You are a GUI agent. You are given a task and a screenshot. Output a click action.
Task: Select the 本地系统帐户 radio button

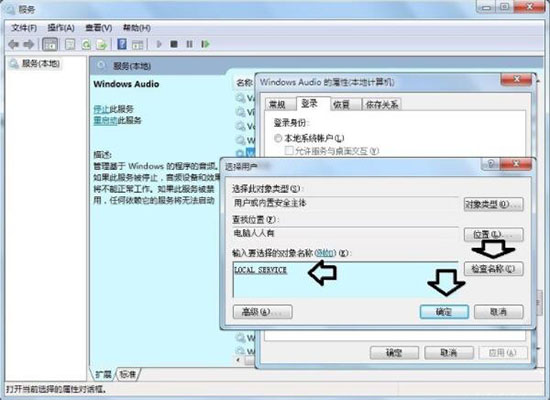point(278,138)
